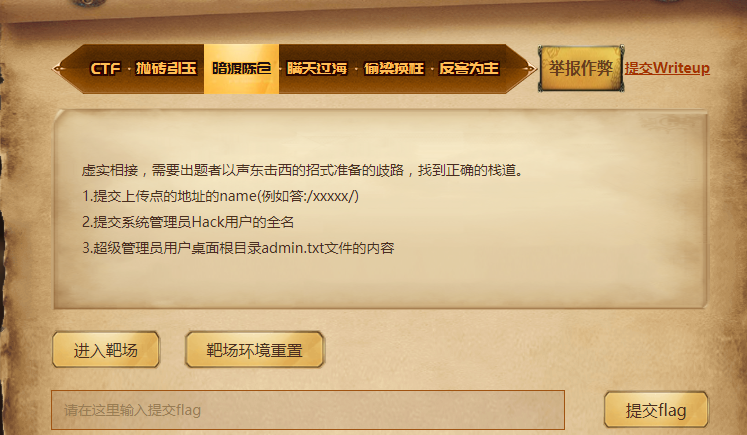The image size is (747, 435).
Task: Focus the flag input field
Action: click(x=308, y=410)
